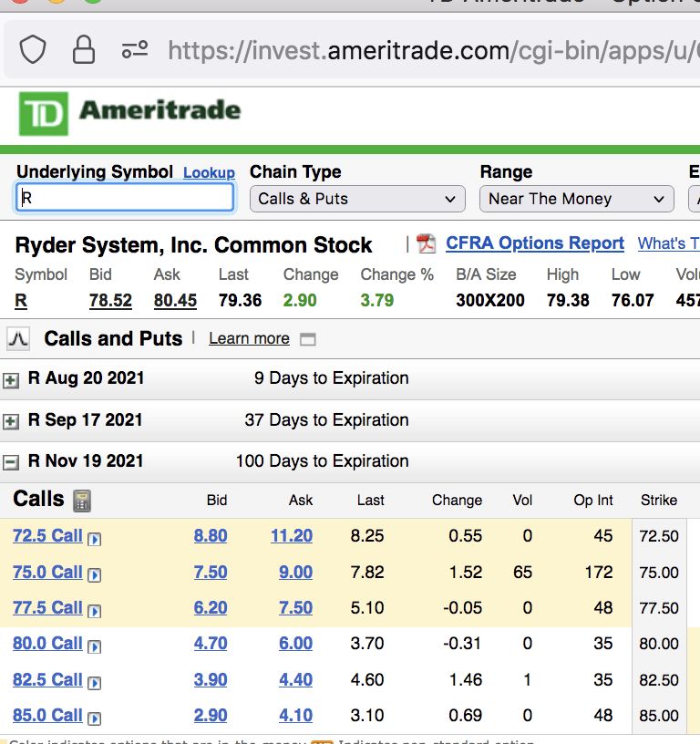This screenshot has height=744, width=700.
Task: Click the arrow icon beside 80.0 Call
Action: 95,646
